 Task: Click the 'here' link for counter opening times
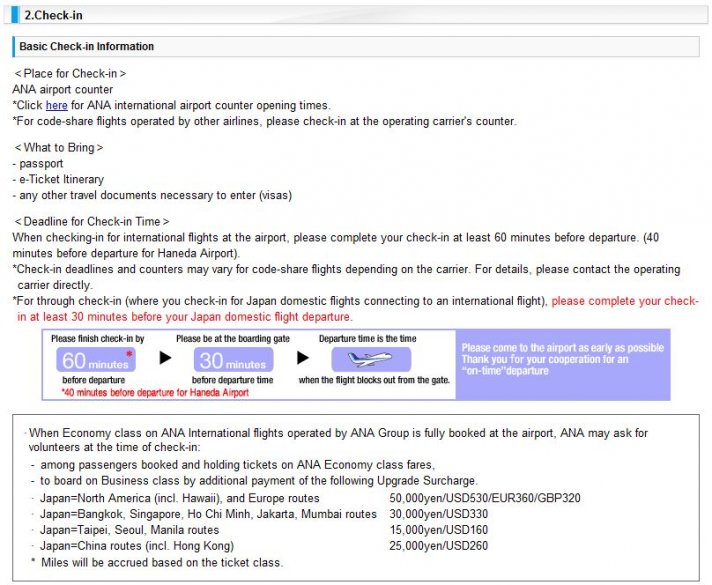(56, 105)
